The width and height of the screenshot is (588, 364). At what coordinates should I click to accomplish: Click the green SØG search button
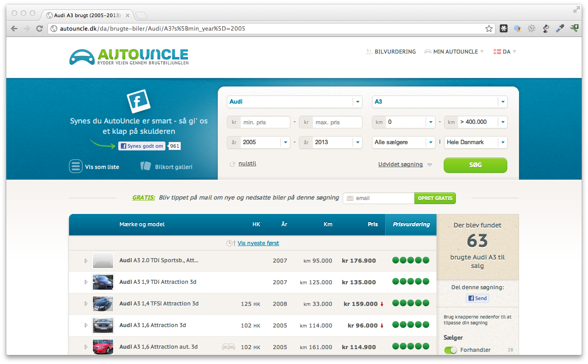(x=475, y=165)
